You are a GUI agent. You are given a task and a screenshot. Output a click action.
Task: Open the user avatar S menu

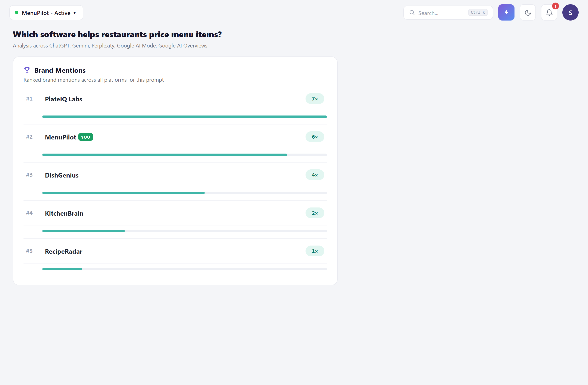point(570,12)
